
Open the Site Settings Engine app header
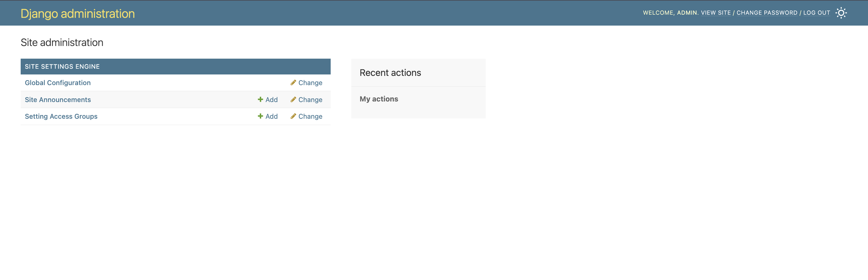tap(62, 66)
